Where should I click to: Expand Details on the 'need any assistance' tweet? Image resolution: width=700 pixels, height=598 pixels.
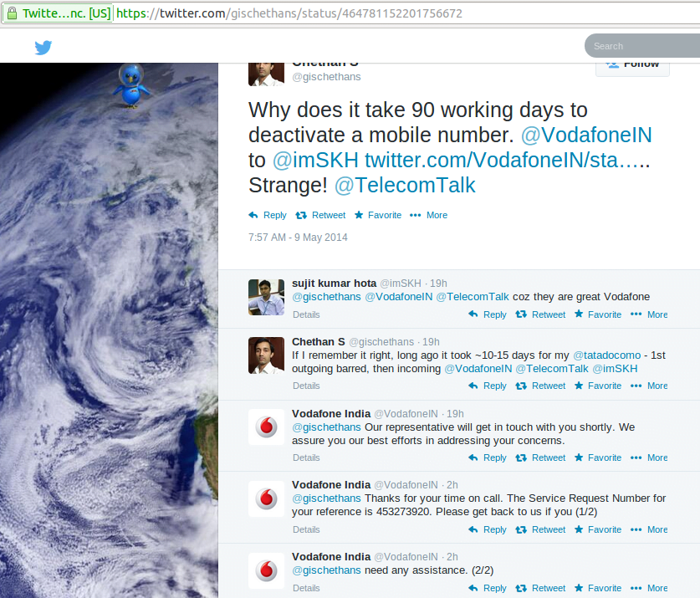click(x=306, y=588)
